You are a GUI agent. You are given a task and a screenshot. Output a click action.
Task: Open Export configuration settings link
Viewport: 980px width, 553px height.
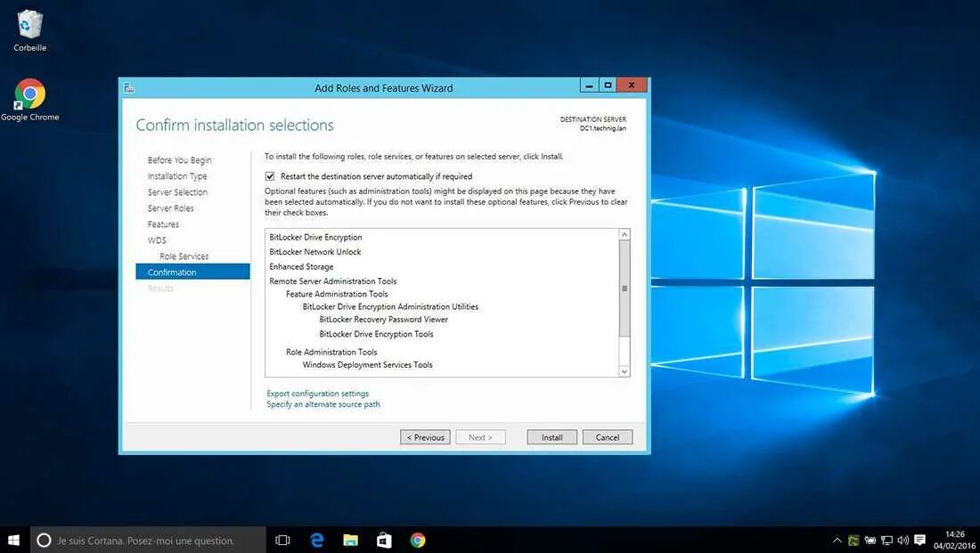tap(317, 393)
